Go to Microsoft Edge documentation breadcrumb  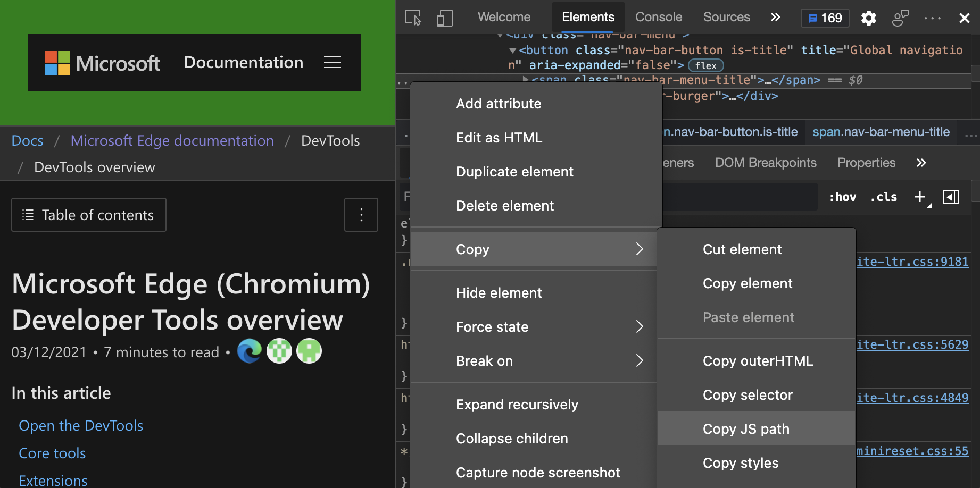pos(172,140)
